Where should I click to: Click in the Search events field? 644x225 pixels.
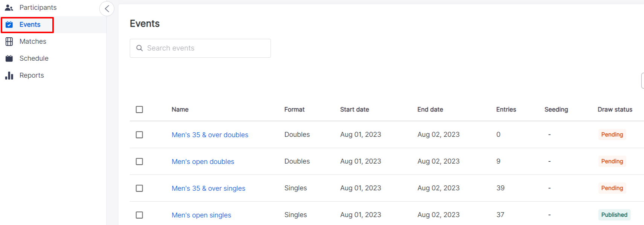click(x=200, y=48)
